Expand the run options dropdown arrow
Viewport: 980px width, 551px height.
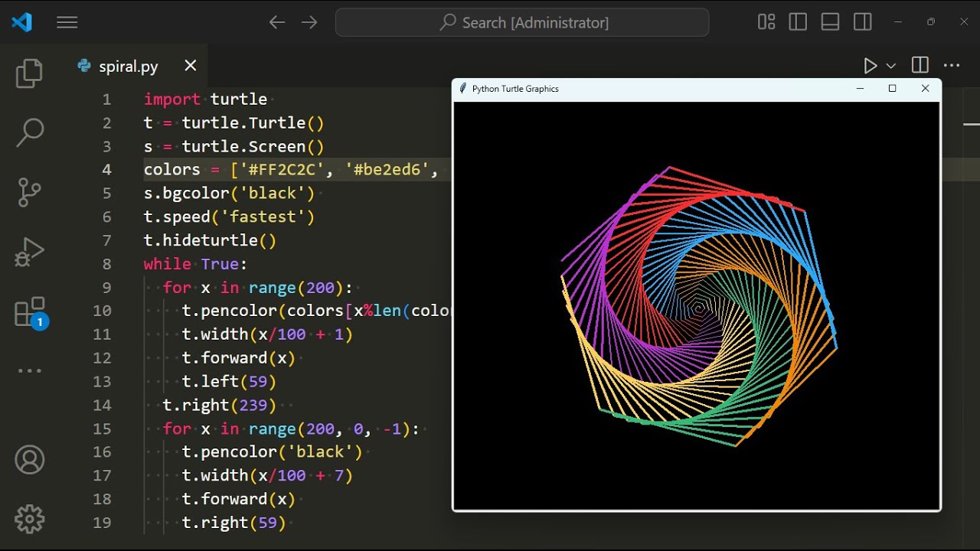pos(890,66)
